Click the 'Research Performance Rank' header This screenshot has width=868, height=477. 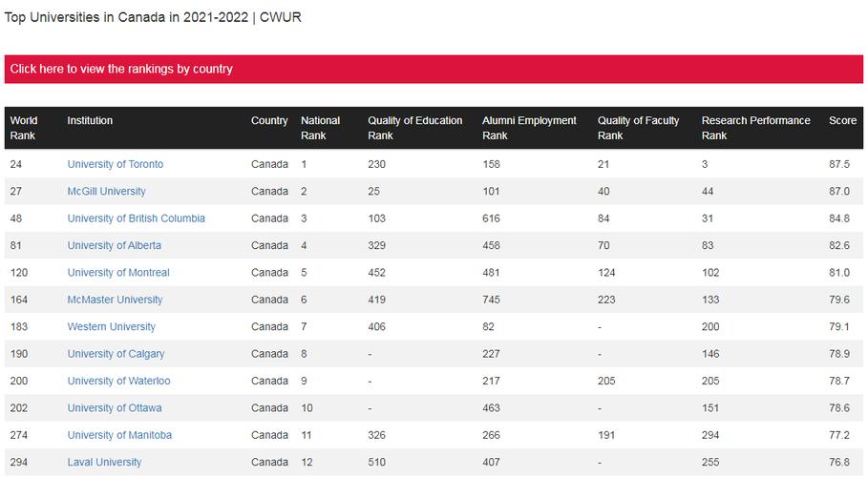[x=755, y=128]
